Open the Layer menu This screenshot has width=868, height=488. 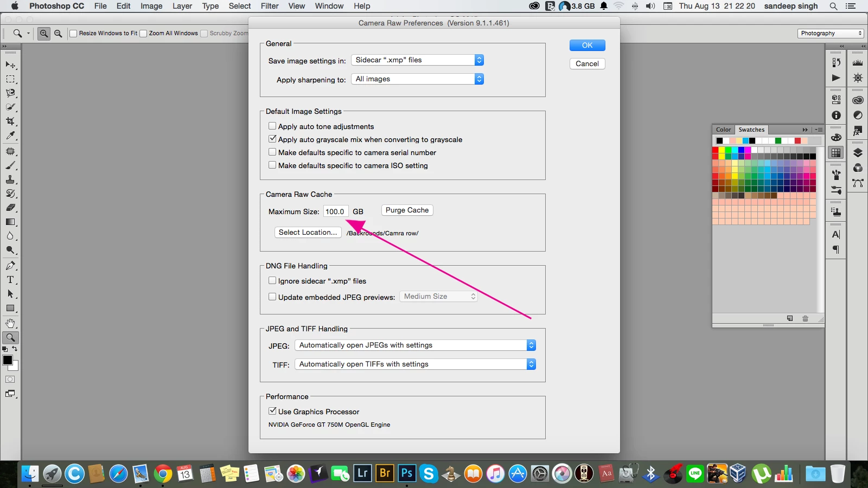coord(182,6)
